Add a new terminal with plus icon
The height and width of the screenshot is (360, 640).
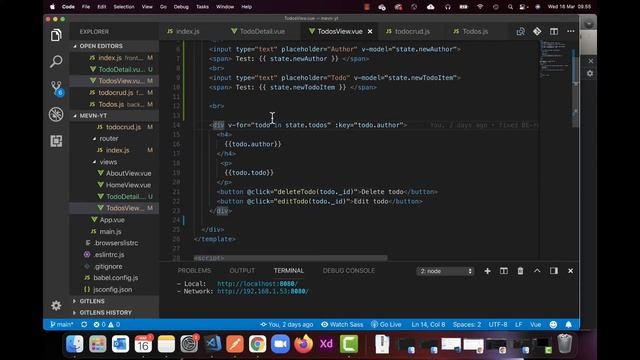click(487, 271)
